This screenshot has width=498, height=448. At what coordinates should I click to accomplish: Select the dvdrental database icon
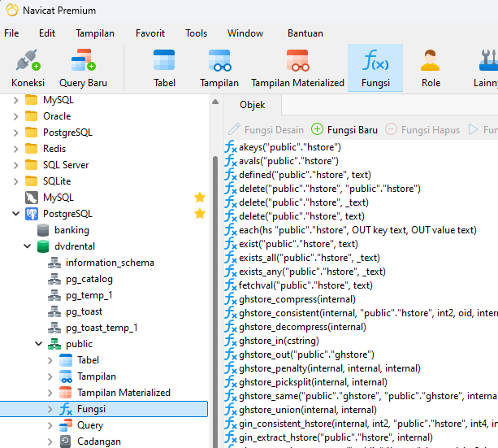pos(43,246)
